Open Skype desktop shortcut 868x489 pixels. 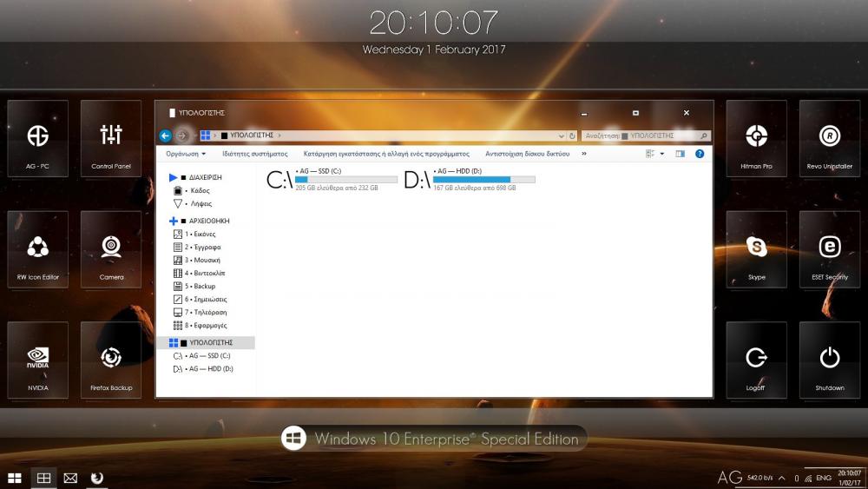[x=756, y=249]
